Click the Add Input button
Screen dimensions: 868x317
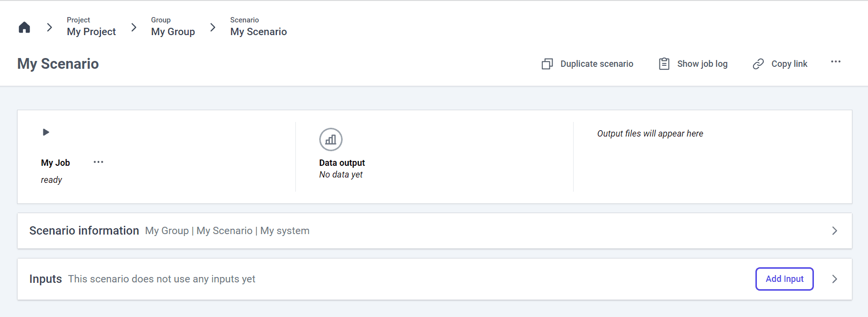pos(784,279)
